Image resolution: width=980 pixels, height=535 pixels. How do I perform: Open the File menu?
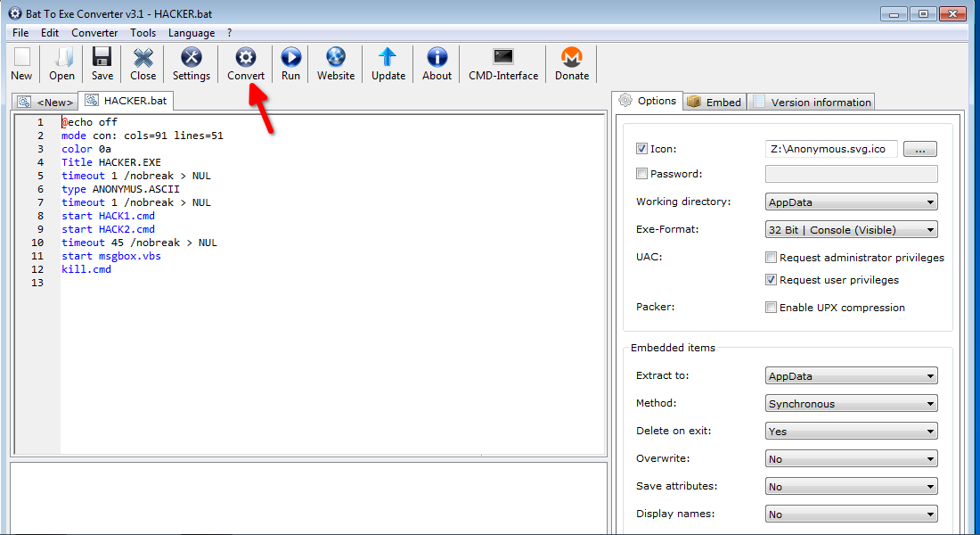pyautogui.click(x=20, y=32)
